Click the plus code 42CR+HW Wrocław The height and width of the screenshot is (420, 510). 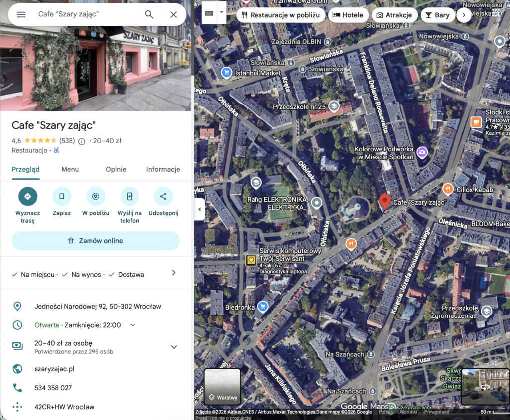coord(64,407)
